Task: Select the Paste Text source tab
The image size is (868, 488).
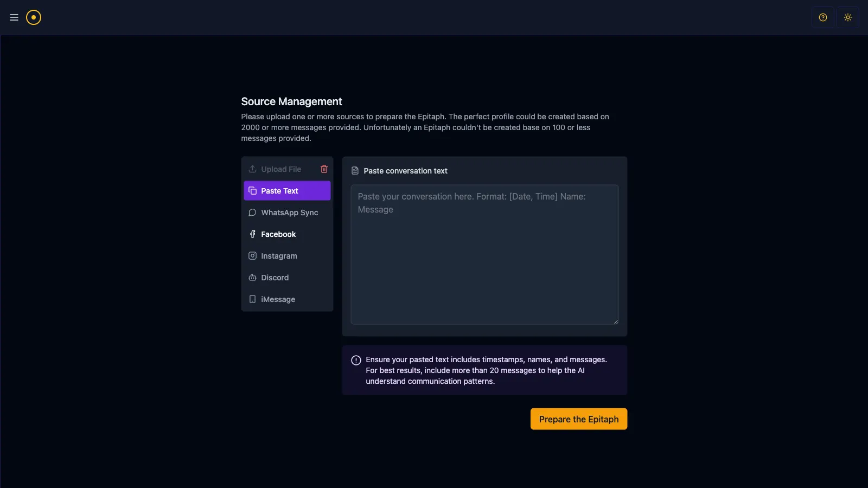Action: 287,191
